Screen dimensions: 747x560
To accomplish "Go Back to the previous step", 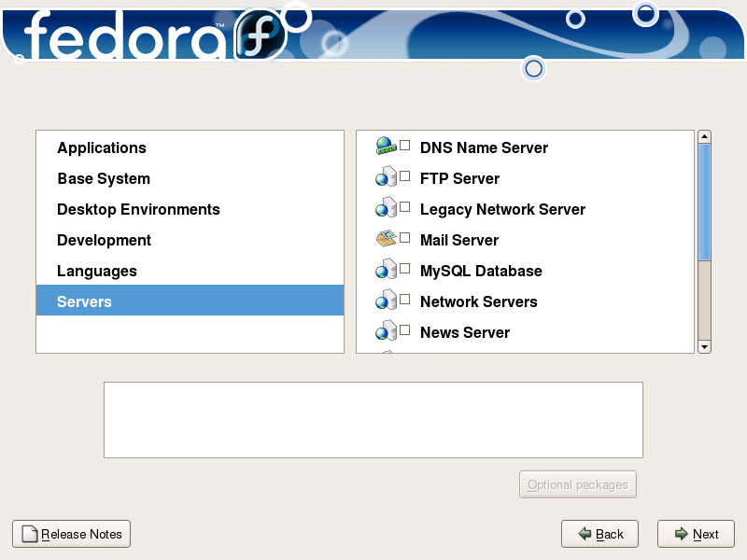I will coord(599,534).
